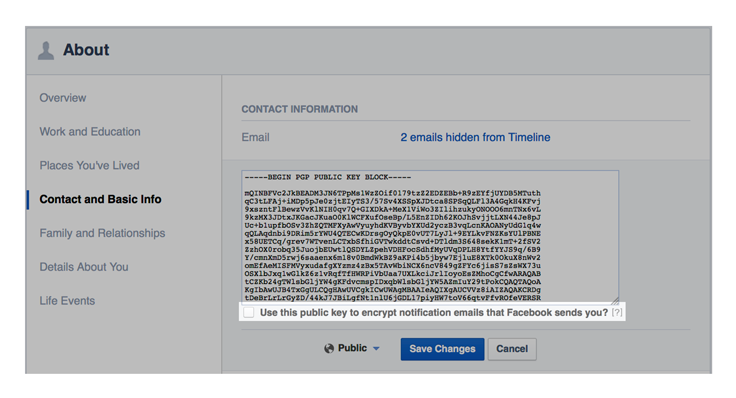Open the [?] help next to the encryption option

click(x=617, y=313)
